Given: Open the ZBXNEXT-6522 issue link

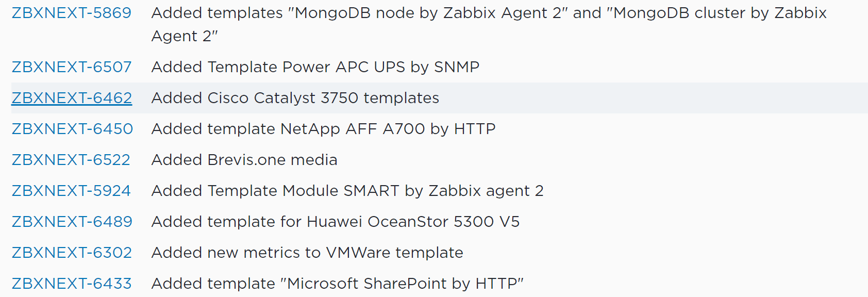Looking at the screenshot, I should (71, 159).
